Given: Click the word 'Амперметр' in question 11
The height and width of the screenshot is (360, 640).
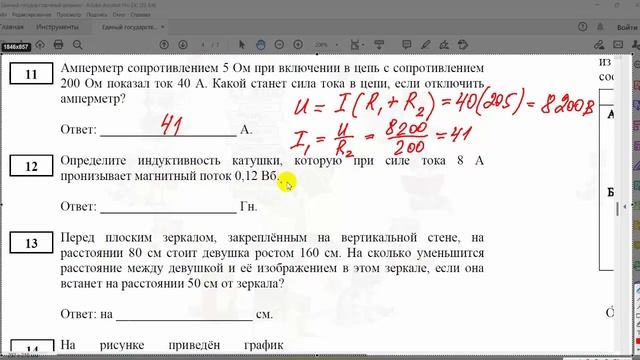Looking at the screenshot, I should [x=92, y=68].
